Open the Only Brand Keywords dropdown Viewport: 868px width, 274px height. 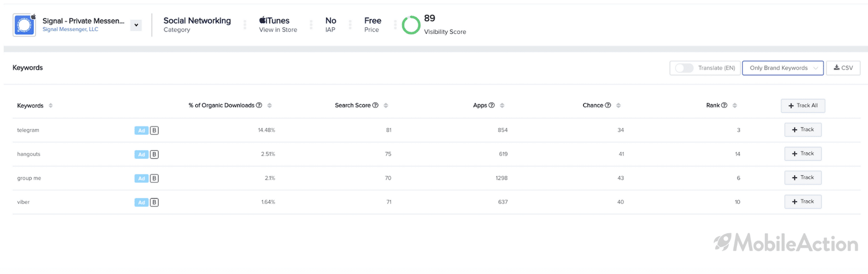pyautogui.click(x=783, y=68)
